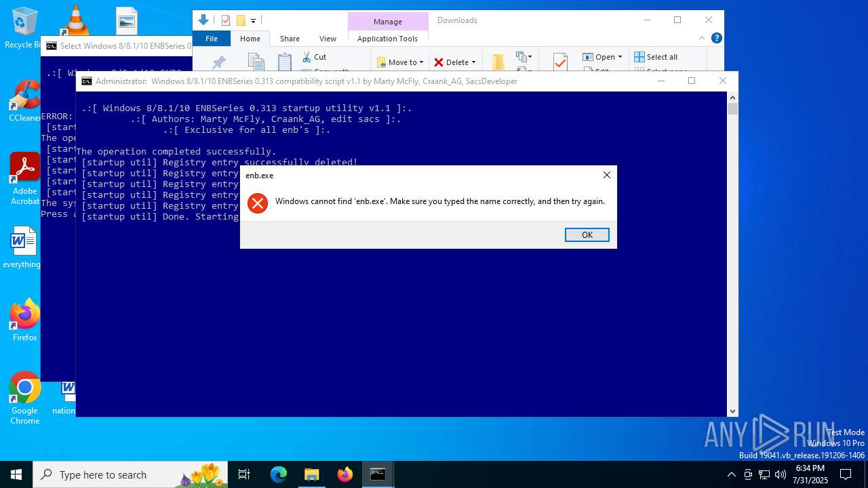
Task: Open CCleaner desktop shortcut
Action: coord(24,102)
